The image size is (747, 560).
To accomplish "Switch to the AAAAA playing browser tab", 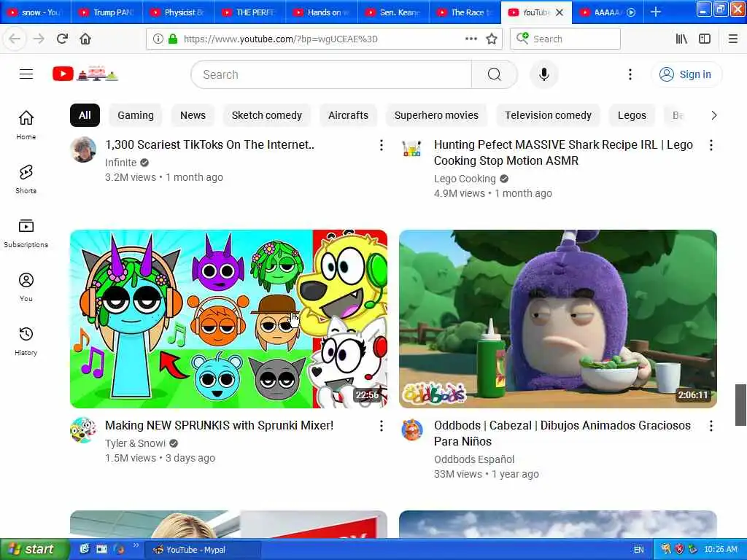I will pyautogui.click(x=608, y=12).
